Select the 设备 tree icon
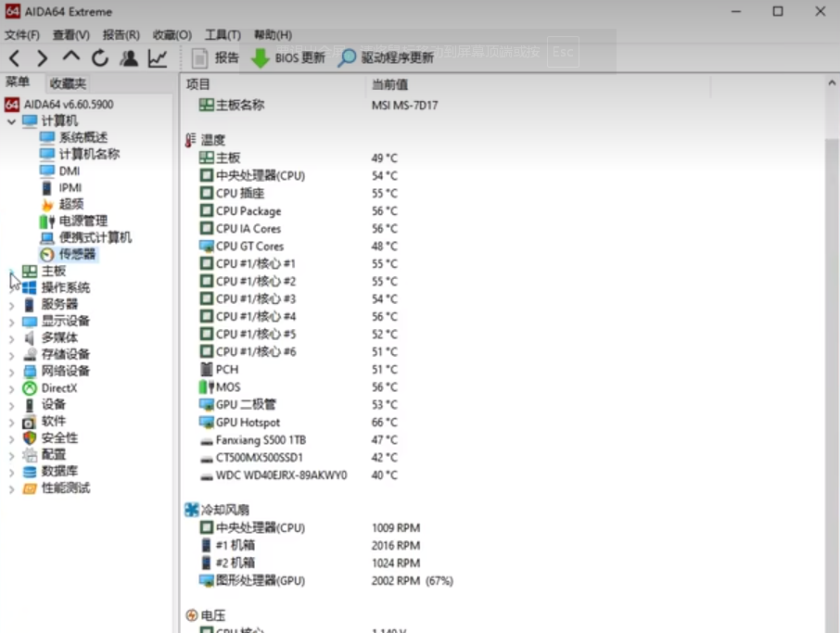Screen dimensions: 840x633 [30, 405]
